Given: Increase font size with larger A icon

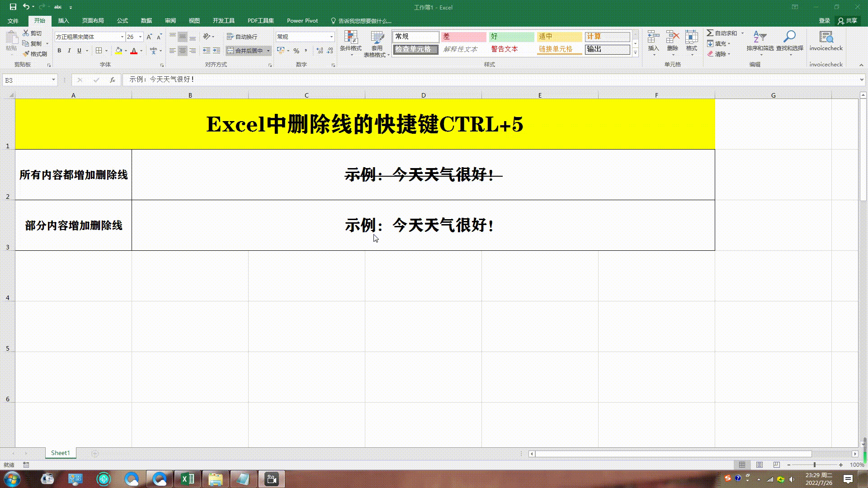Looking at the screenshot, I should (x=149, y=37).
